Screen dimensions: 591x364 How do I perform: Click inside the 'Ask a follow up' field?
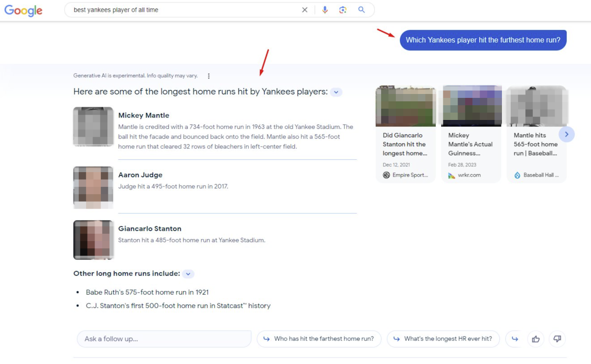[164, 339]
